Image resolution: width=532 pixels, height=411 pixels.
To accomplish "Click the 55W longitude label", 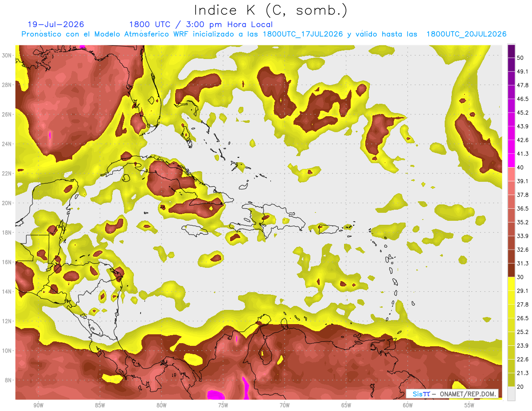I will (469, 405).
